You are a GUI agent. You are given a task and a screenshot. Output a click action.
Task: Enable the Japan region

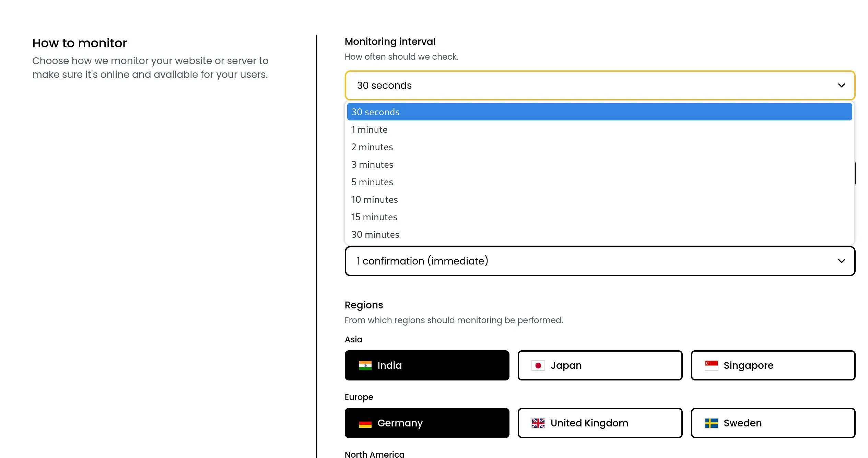pyautogui.click(x=600, y=365)
